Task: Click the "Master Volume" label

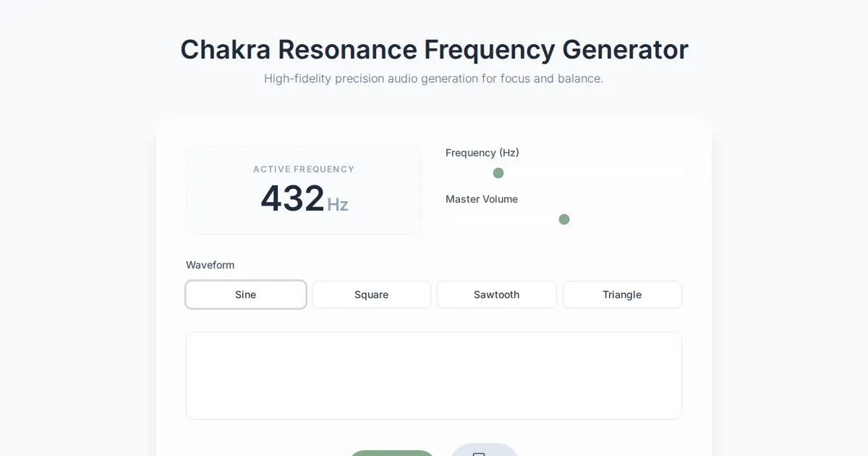Action: coord(481,199)
